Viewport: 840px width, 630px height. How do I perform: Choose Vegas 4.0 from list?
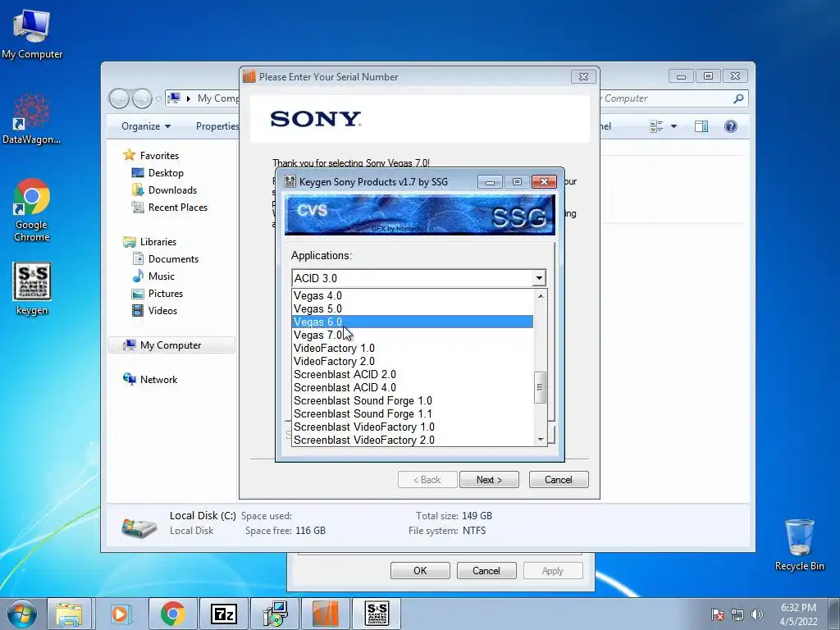(x=412, y=295)
